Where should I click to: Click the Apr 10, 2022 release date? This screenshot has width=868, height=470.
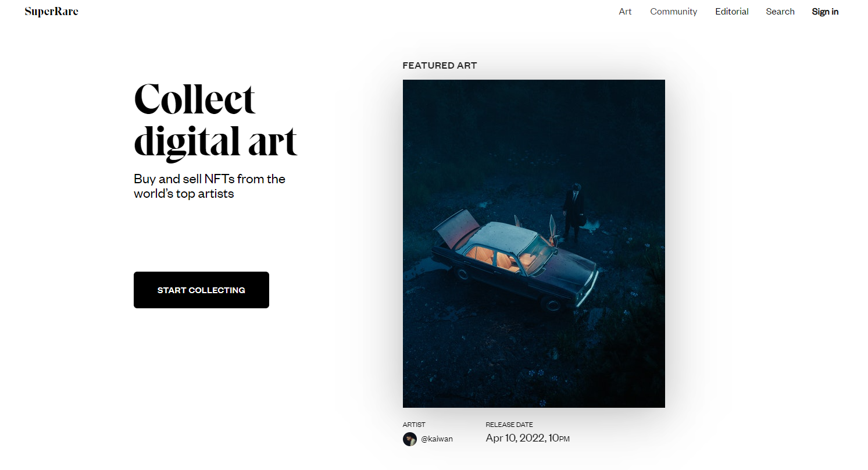click(528, 438)
